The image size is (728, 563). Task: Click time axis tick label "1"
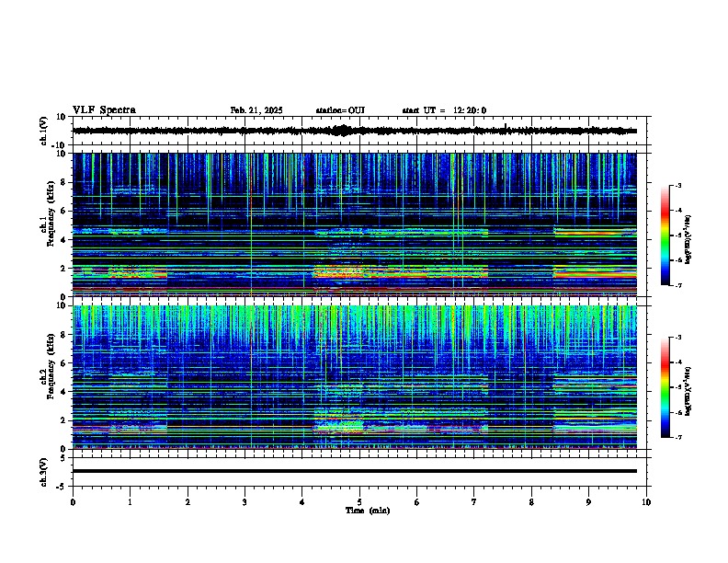pos(131,502)
